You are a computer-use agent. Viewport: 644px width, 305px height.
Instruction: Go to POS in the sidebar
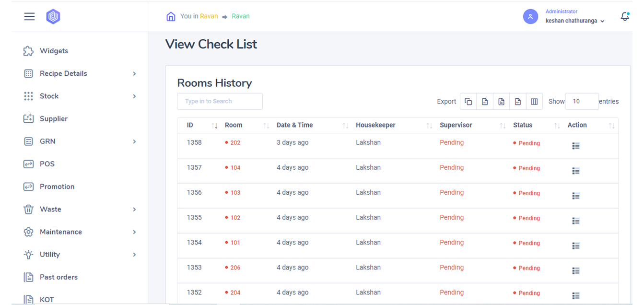click(47, 164)
